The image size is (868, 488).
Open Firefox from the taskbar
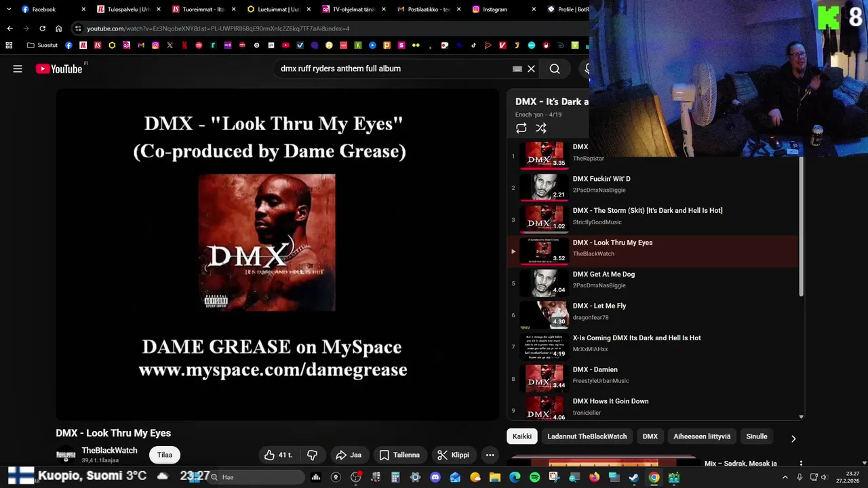tap(595, 477)
